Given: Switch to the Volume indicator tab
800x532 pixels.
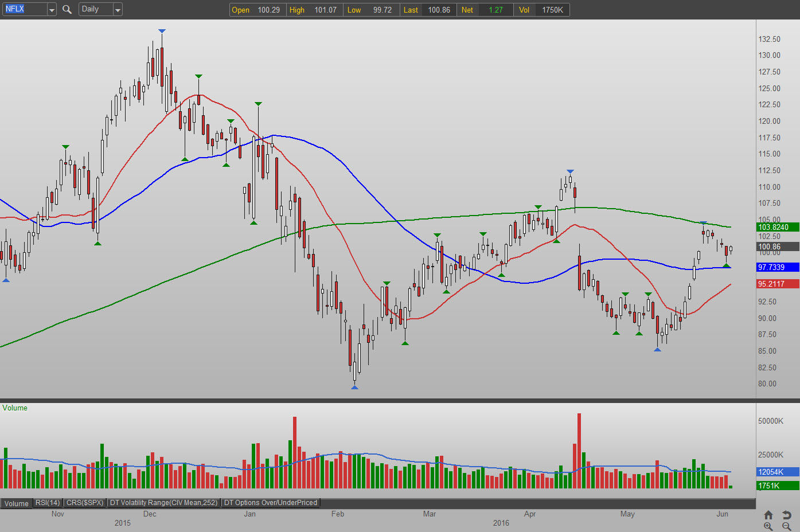Looking at the screenshot, I should pos(17,503).
